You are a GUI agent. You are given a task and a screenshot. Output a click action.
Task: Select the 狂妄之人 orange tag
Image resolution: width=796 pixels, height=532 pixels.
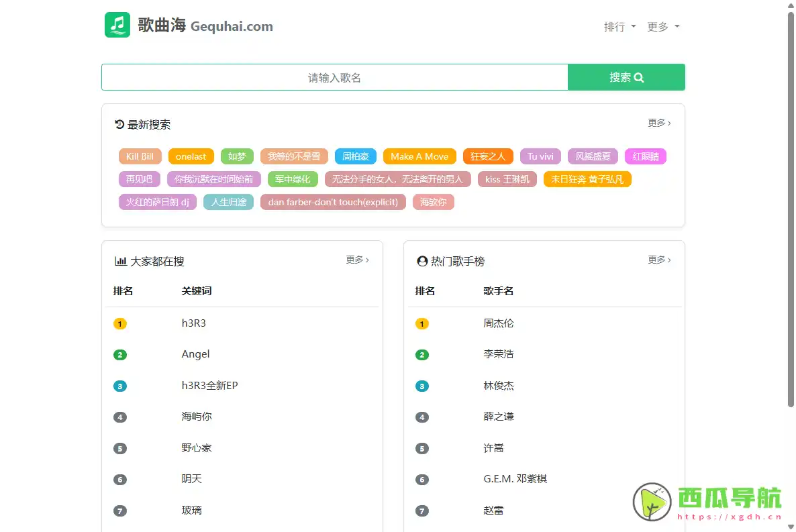(488, 156)
